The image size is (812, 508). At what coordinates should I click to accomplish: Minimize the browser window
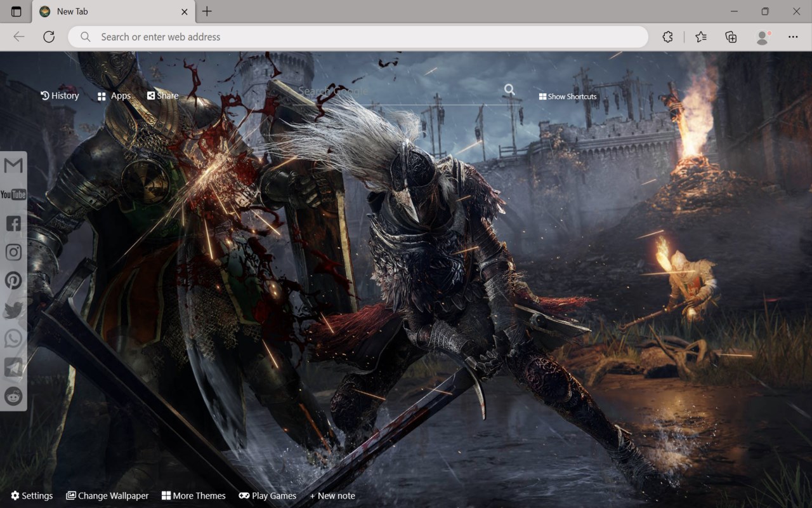tap(734, 11)
